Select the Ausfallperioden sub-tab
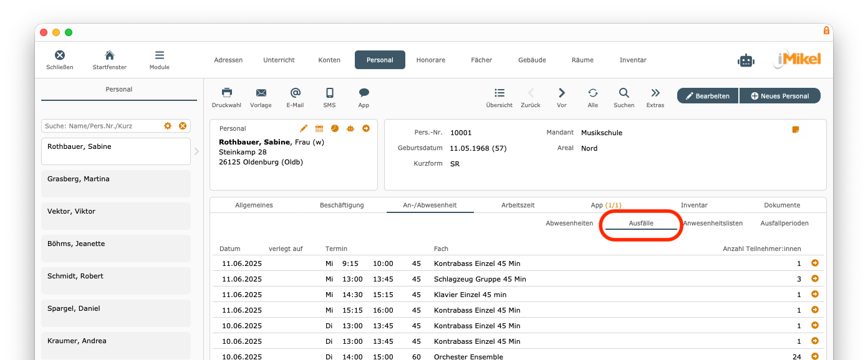Screen dimensions: 868x360 coord(784,223)
